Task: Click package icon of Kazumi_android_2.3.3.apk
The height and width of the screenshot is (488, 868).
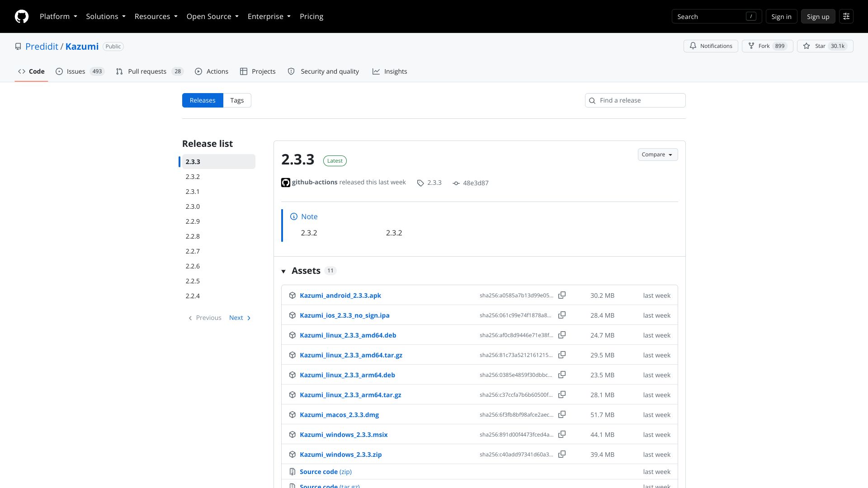Action: [292, 296]
